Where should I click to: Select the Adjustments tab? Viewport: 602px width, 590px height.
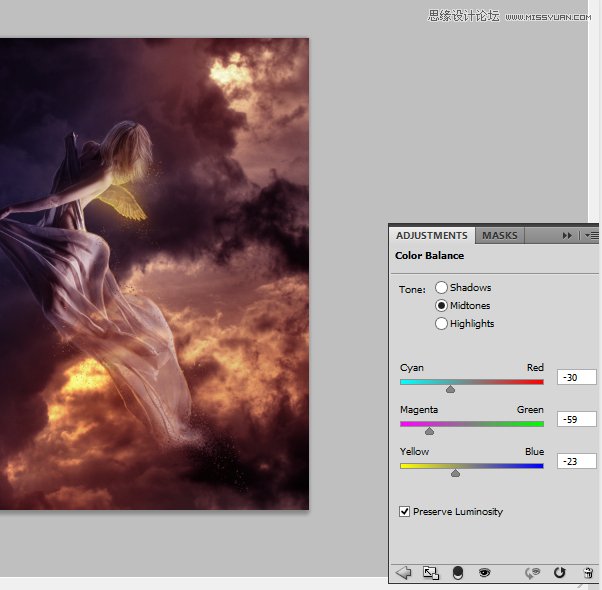coord(431,236)
